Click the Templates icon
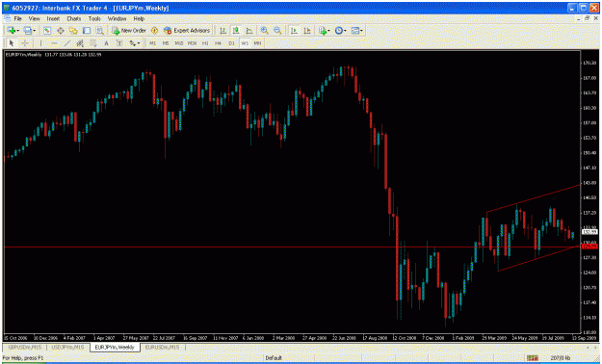Screen dimensions: 602x364 coord(355,31)
